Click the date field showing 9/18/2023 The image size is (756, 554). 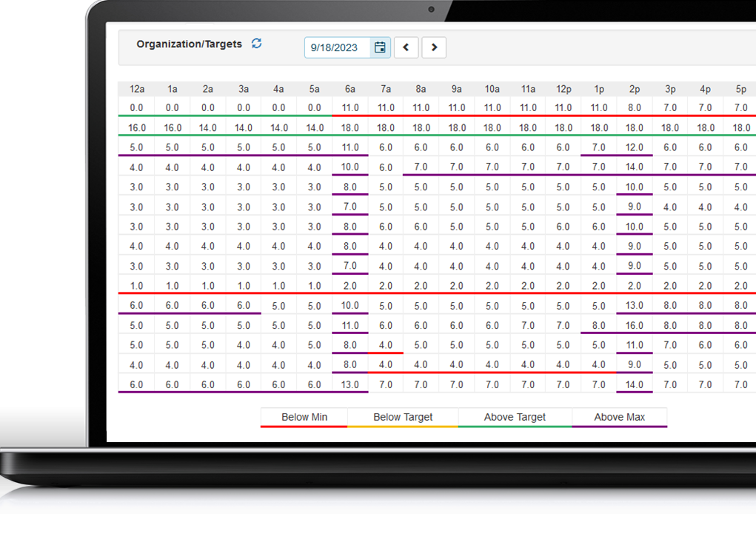[x=338, y=47]
